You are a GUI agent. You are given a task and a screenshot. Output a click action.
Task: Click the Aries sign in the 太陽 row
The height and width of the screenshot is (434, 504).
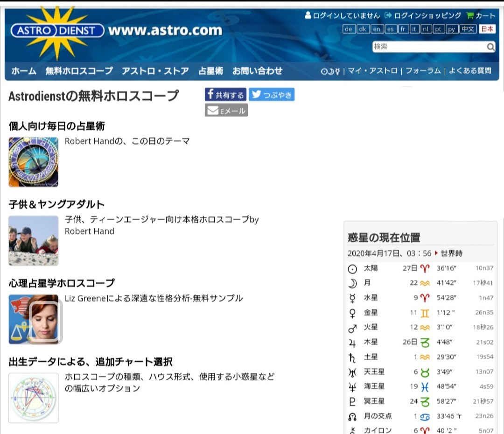click(425, 268)
